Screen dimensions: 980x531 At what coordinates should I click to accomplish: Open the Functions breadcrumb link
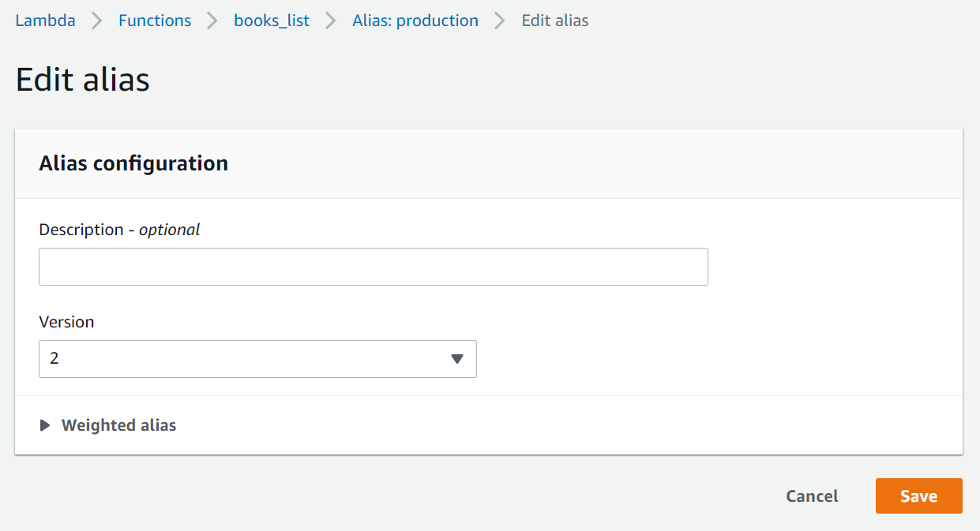(154, 21)
